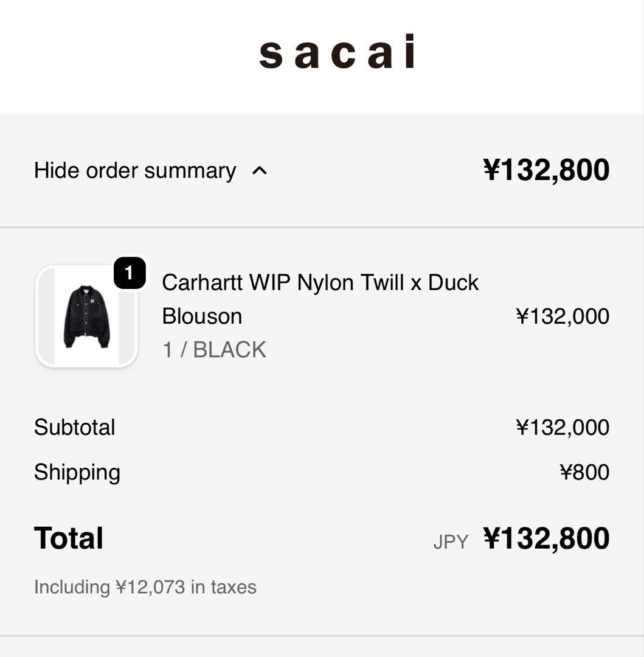Click the order summary header bar

(x=322, y=170)
